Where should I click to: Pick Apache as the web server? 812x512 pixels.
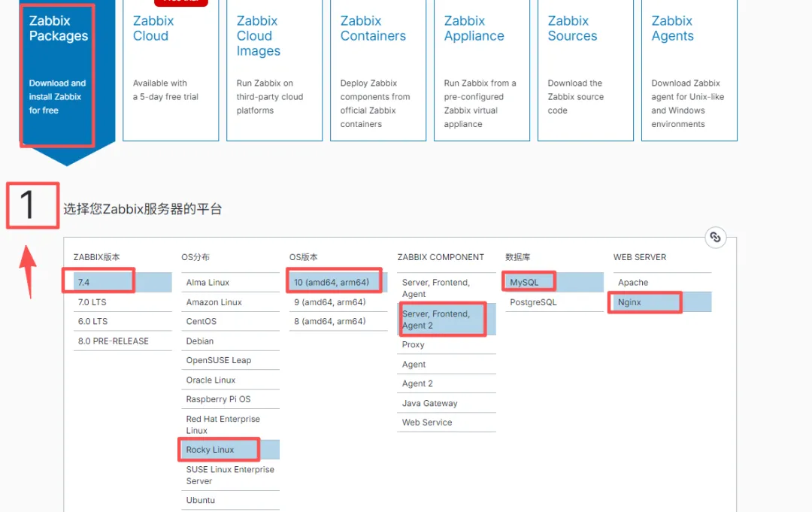point(662,282)
